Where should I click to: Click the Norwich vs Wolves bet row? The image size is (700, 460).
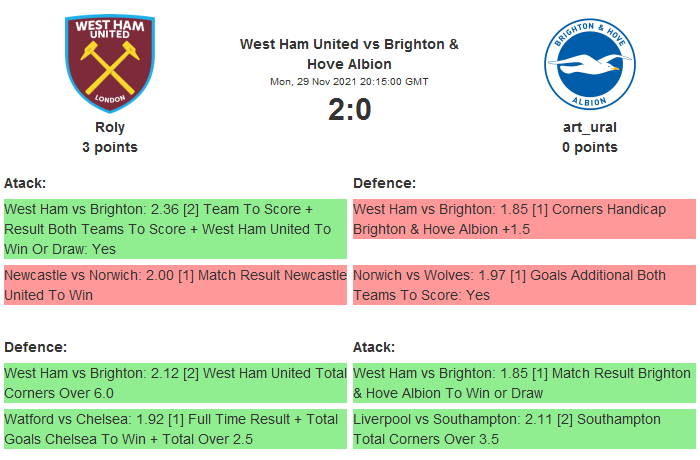click(523, 285)
